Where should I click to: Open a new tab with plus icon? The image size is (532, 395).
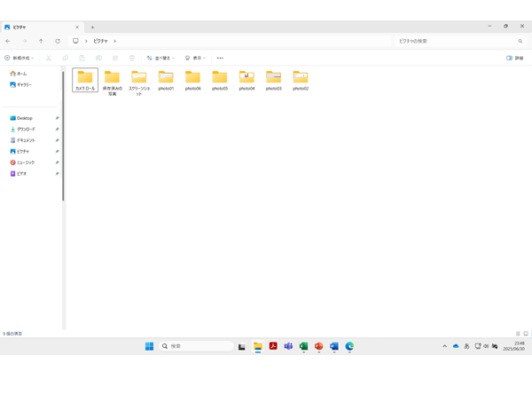[92, 28]
